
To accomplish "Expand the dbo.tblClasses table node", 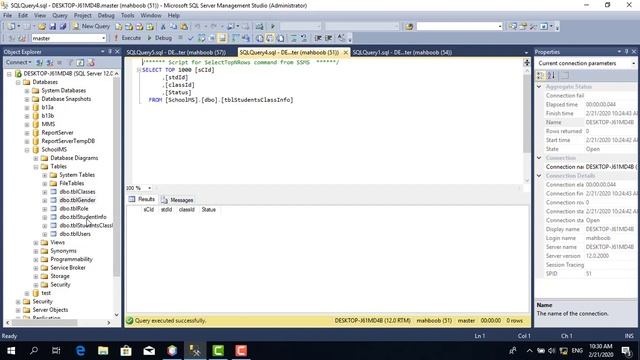I will tap(45, 192).
